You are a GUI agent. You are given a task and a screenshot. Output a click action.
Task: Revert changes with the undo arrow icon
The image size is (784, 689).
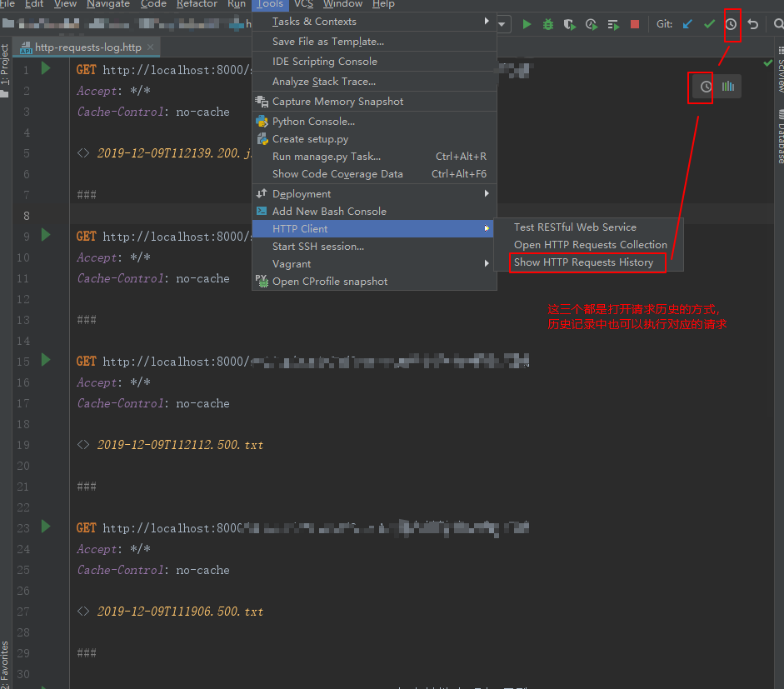pos(753,24)
